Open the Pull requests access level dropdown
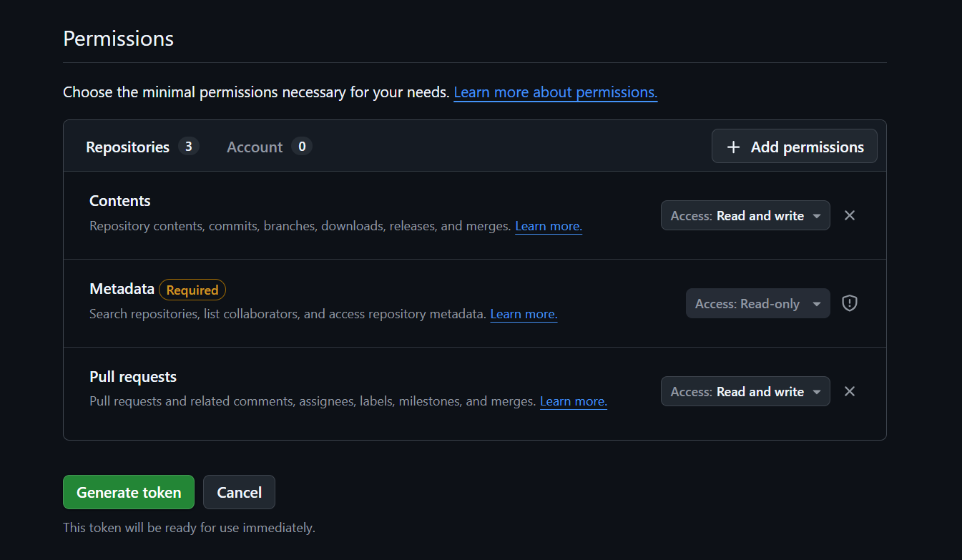962x560 pixels. pyautogui.click(x=745, y=391)
